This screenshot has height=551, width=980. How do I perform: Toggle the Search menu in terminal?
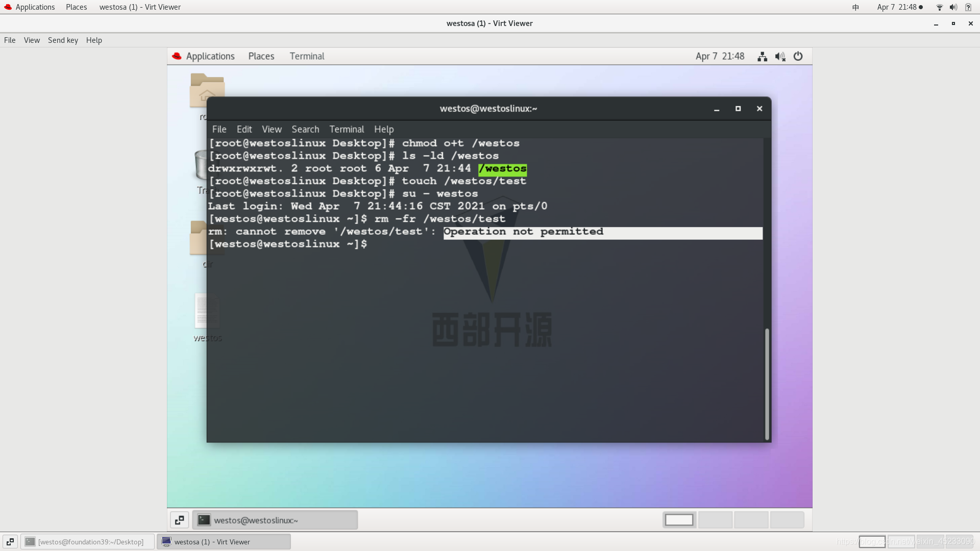tap(305, 129)
